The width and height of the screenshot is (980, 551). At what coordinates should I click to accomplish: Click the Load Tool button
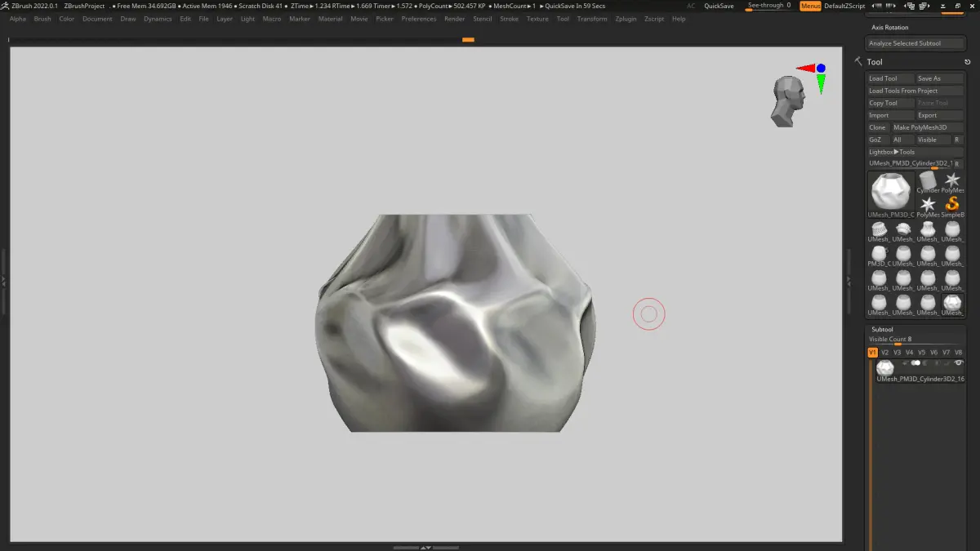891,78
